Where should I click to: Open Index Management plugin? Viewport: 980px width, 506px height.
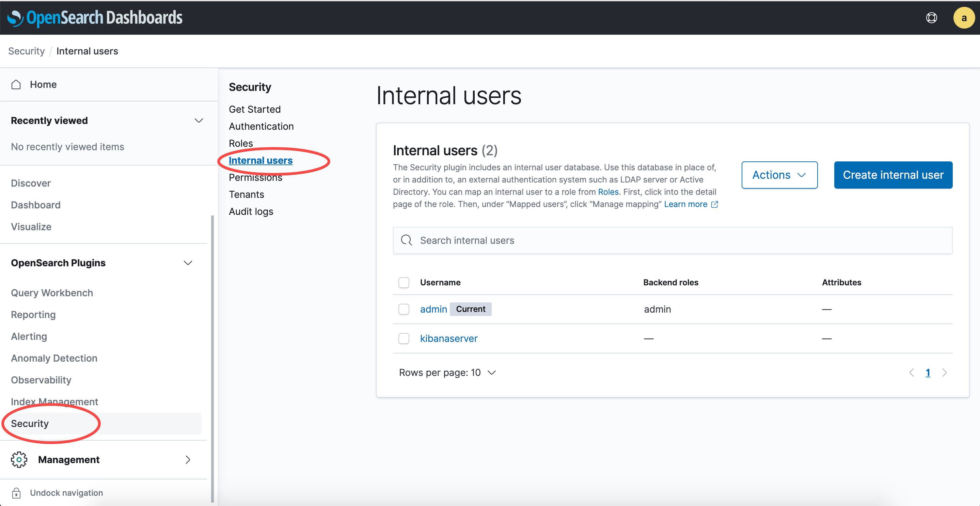(x=54, y=402)
